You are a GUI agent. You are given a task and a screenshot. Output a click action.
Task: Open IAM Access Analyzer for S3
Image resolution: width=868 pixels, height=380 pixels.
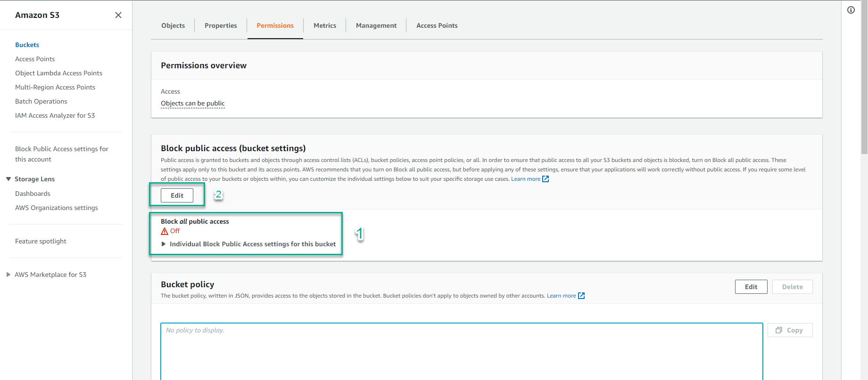[55, 115]
